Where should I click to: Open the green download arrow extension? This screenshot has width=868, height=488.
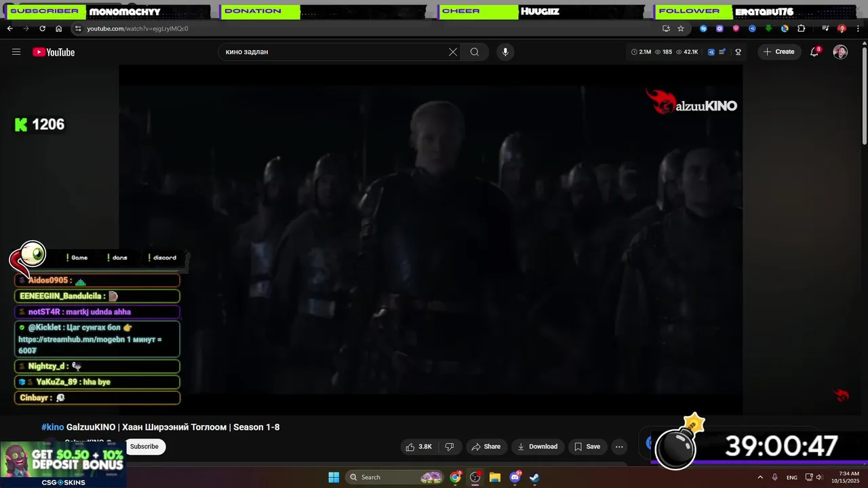(768, 28)
